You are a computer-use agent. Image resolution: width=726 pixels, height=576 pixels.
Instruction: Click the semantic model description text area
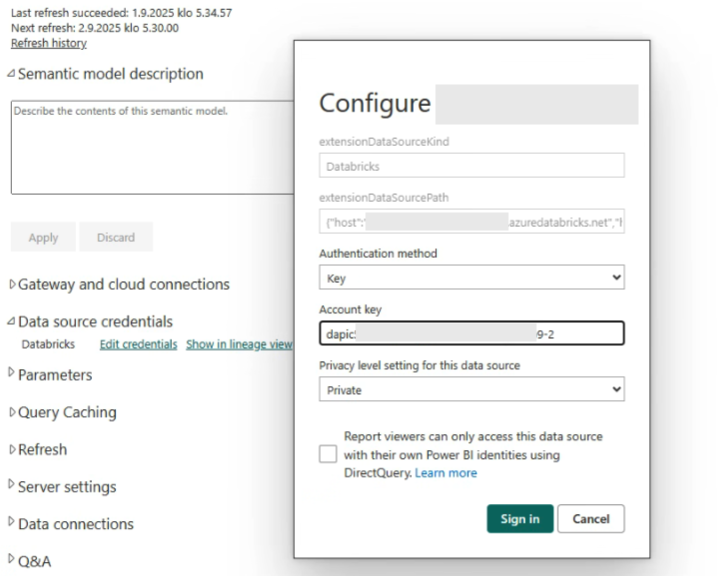pos(150,146)
